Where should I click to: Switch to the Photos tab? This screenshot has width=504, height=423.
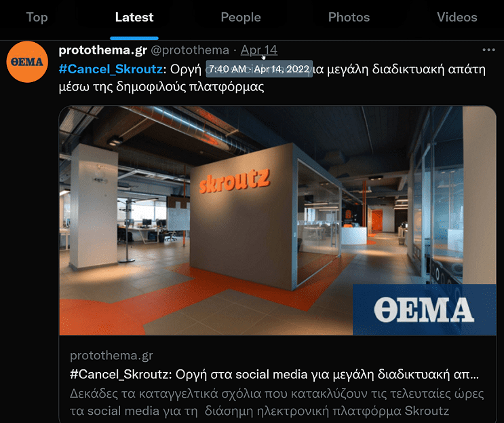coord(349,18)
